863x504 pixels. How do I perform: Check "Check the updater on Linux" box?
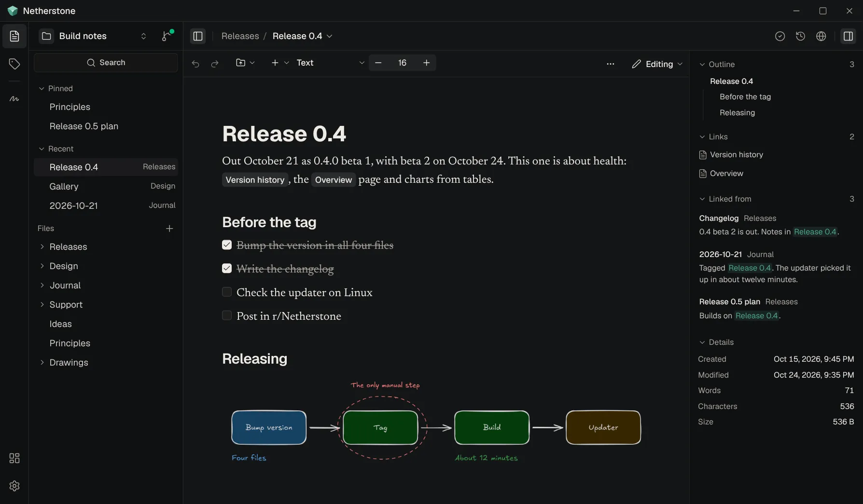227,292
